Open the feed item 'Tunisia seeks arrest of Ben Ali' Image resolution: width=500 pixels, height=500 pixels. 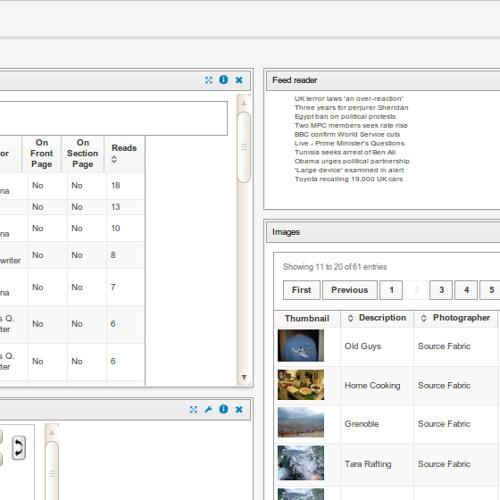[x=345, y=152]
